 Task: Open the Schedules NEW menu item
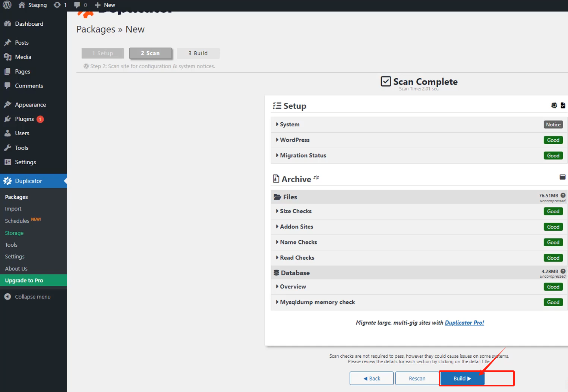point(17,221)
